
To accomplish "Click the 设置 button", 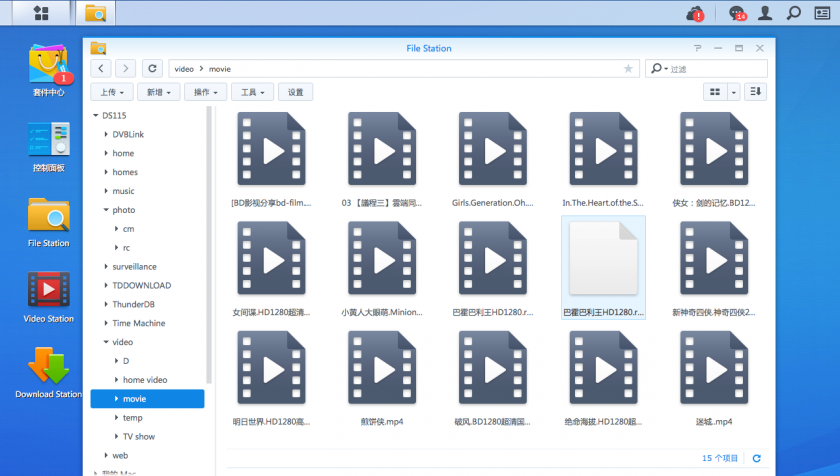I will [295, 92].
